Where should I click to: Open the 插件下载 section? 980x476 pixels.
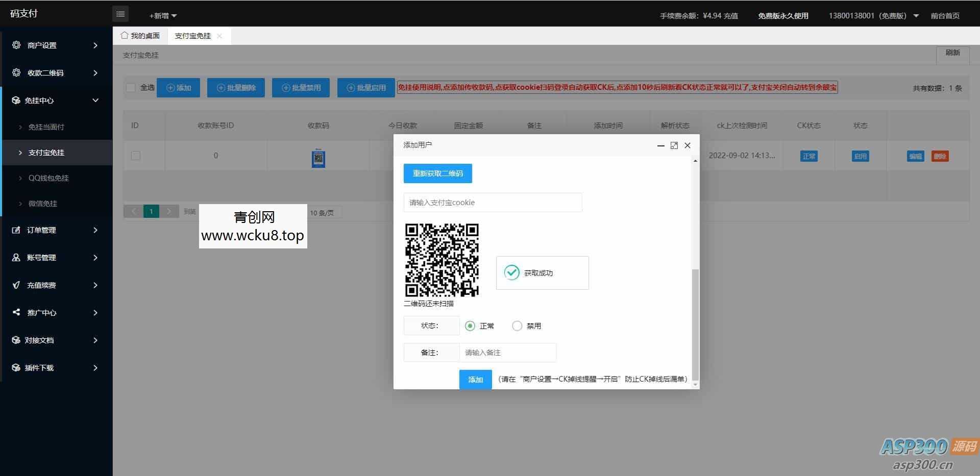42,367
